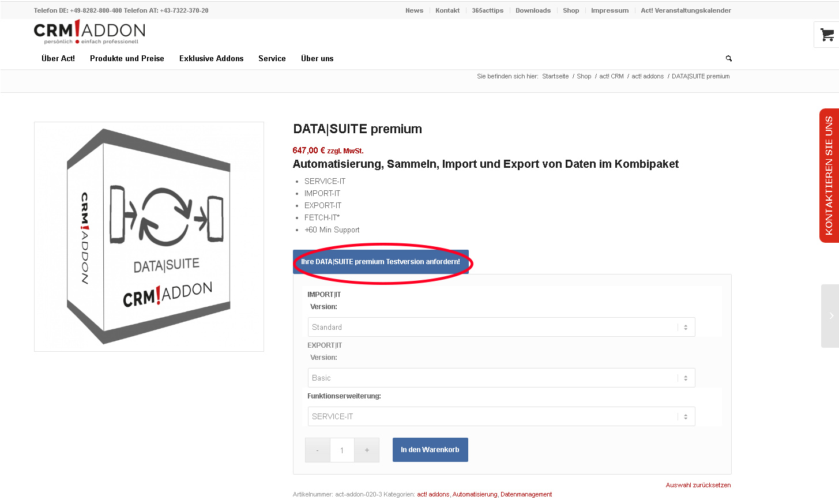Go to next product arrow
This screenshot has width=839, height=504.
[830, 316]
